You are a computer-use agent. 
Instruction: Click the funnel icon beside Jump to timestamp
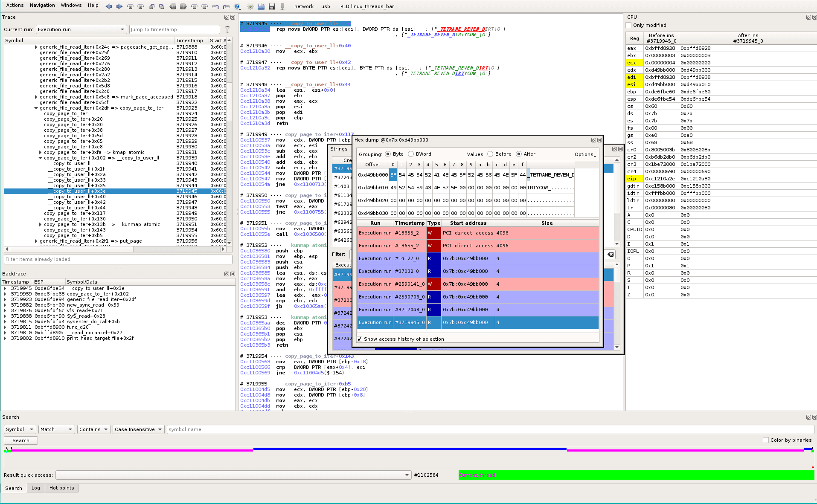pyautogui.click(x=227, y=29)
